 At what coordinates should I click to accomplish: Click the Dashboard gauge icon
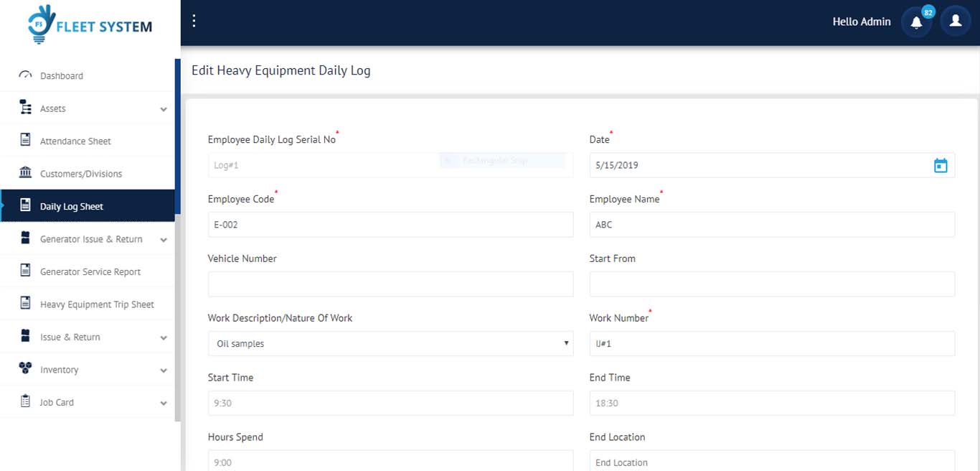[26, 75]
